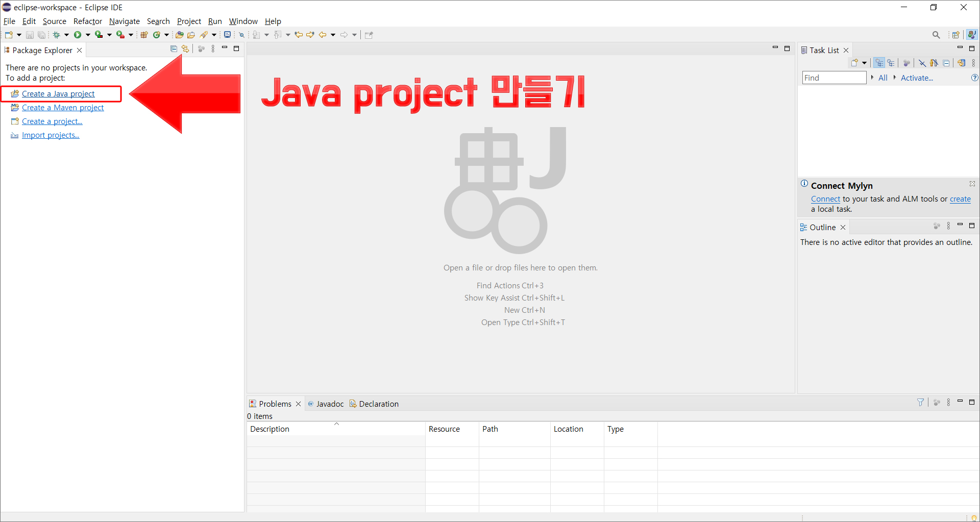Click the Save icon in toolbar

coord(30,35)
